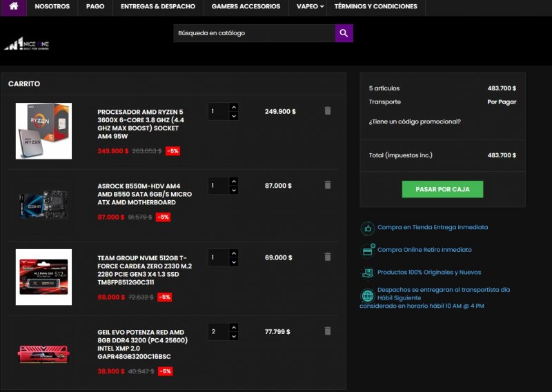Click the GeIL RAM quantity field

point(219,332)
